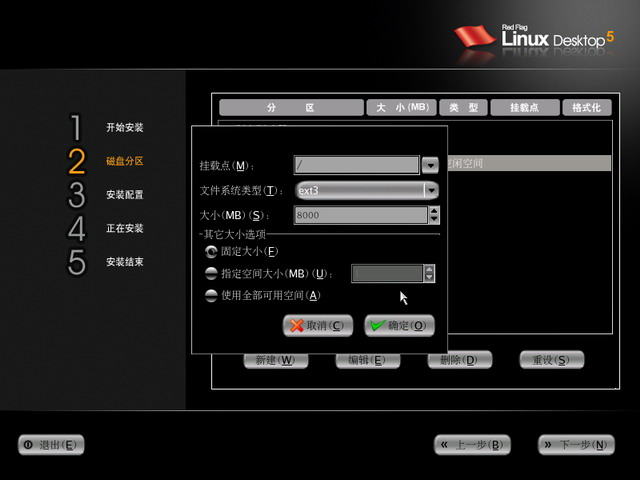The image size is (640, 480).
Task: Confirm with the green checkmark 确定 button
Action: point(377,325)
